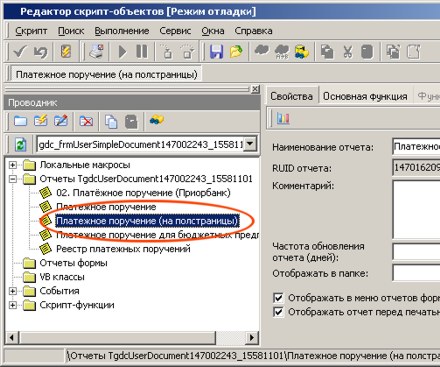Save script using the blue floppy icon

[216, 52]
